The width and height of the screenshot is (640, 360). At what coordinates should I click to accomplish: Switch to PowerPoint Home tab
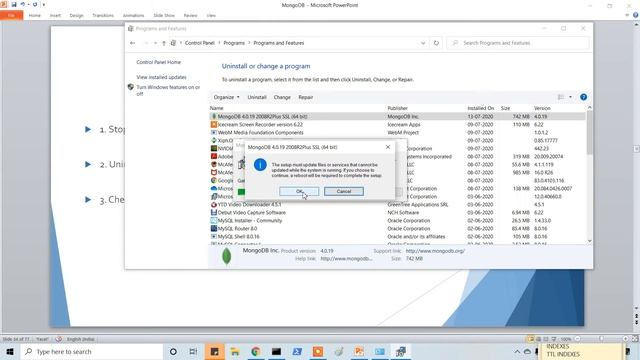35,16
